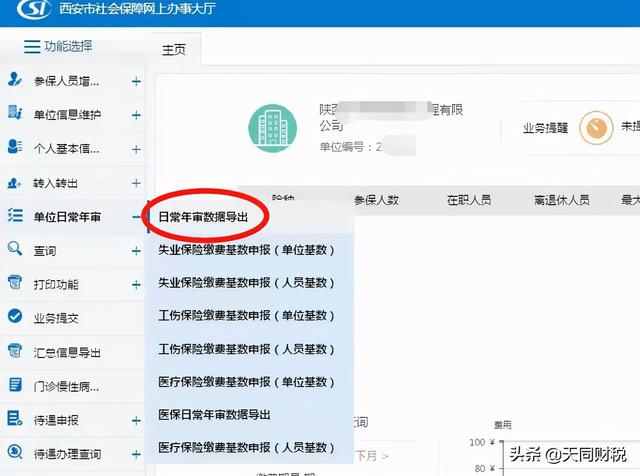This screenshot has width=640, height=476.
Task: Click the 离退休人员 column header
Action: point(562,200)
